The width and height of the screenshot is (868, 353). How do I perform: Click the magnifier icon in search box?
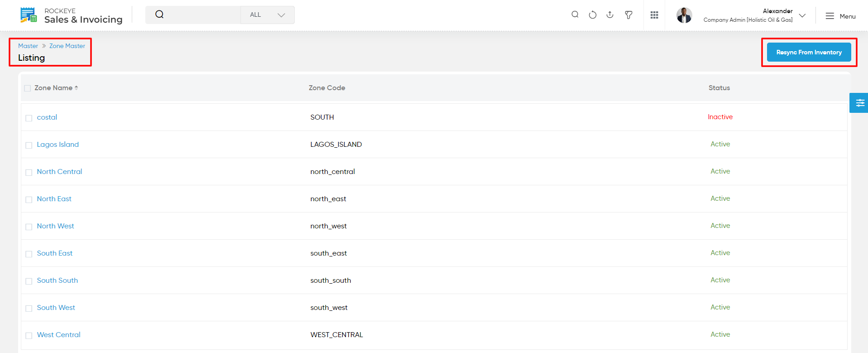tap(159, 15)
